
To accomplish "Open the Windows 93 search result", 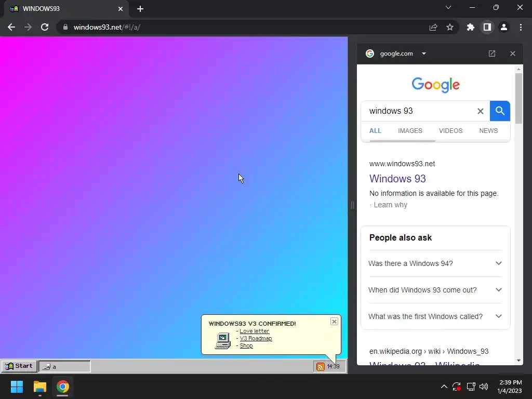I will click(x=397, y=179).
